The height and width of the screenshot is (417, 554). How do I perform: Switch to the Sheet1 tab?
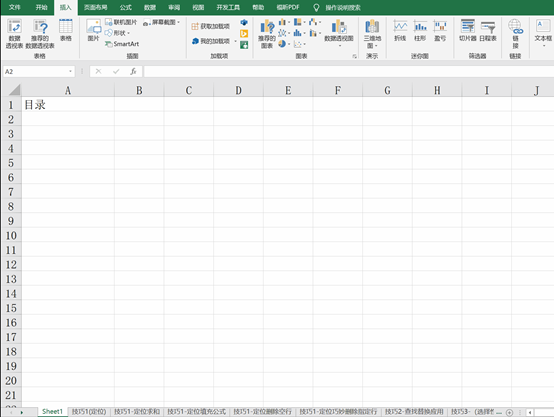(x=52, y=411)
